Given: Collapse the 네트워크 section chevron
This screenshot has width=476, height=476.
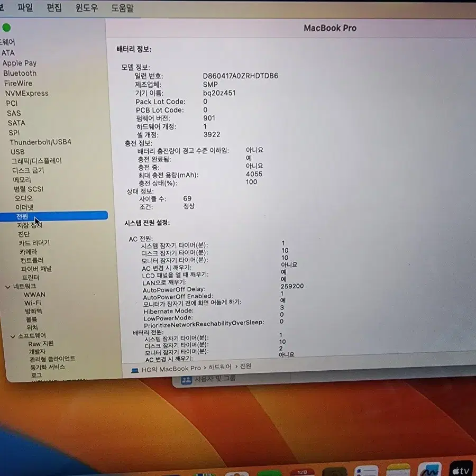Looking at the screenshot, I should [8, 287].
